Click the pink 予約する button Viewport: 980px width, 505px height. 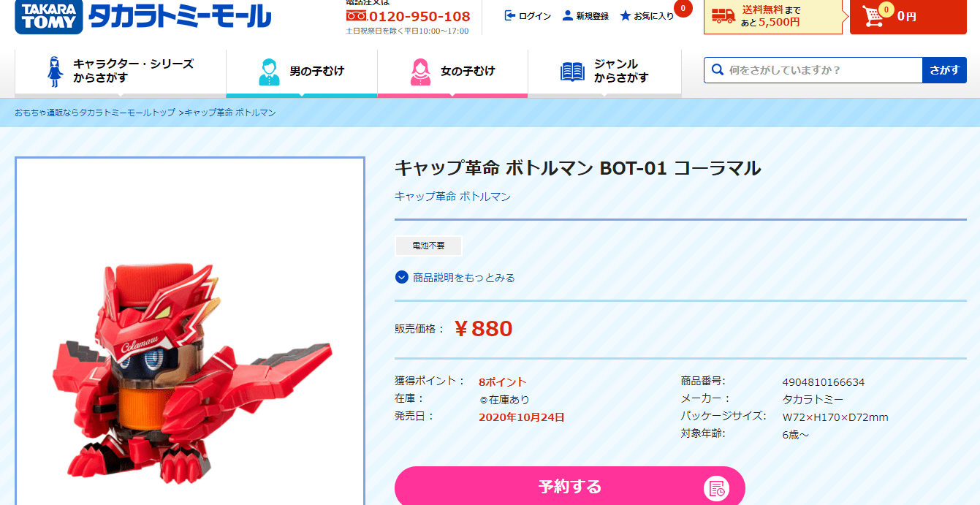coord(570,487)
